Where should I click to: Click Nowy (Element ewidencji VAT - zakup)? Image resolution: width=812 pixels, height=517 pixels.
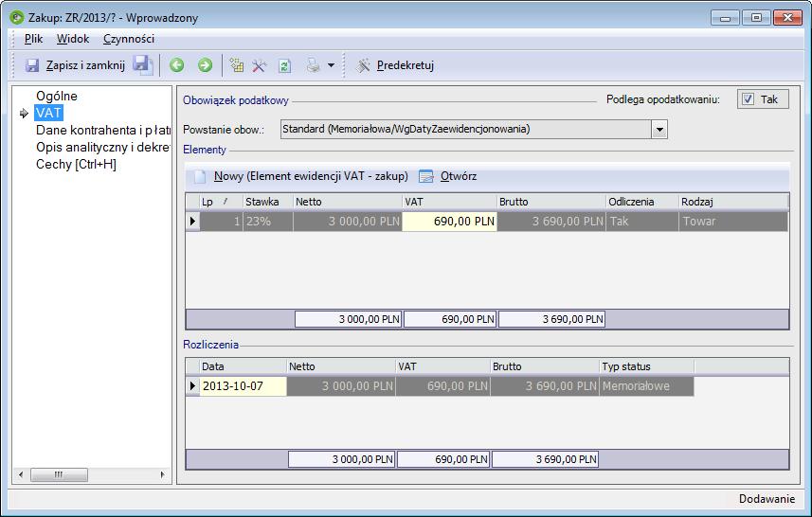(311, 176)
